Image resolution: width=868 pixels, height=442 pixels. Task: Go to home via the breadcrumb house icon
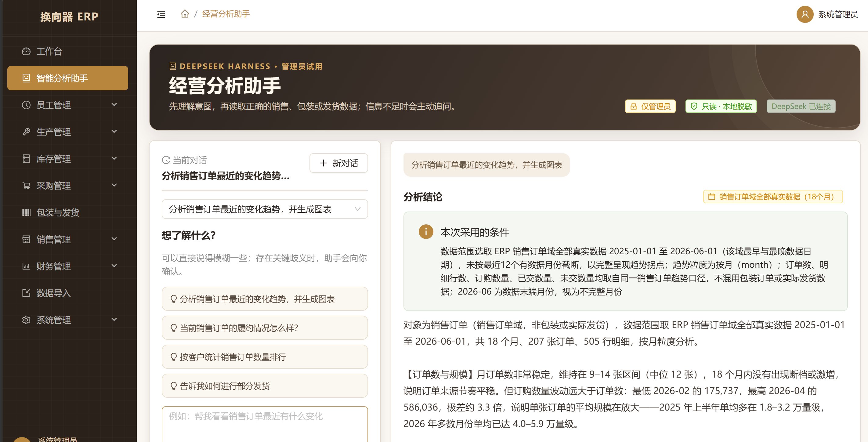coord(185,14)
